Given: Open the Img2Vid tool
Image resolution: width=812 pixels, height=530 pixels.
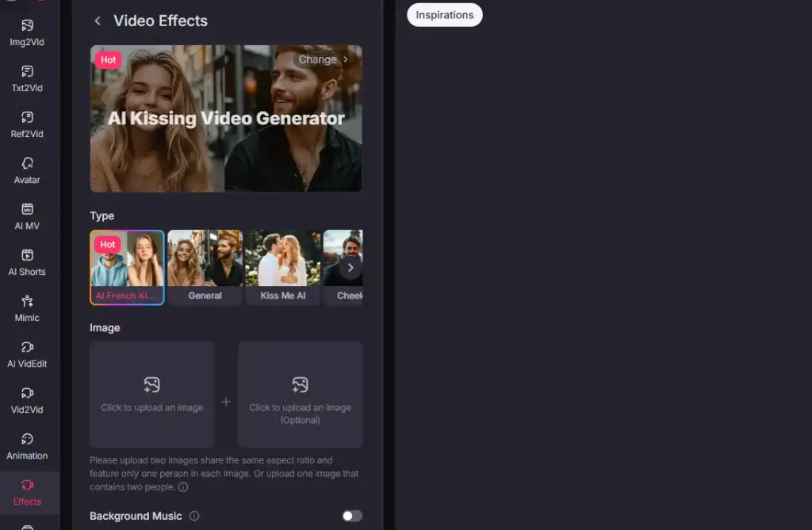Looking at the screenshot, I should coord(26,32).
